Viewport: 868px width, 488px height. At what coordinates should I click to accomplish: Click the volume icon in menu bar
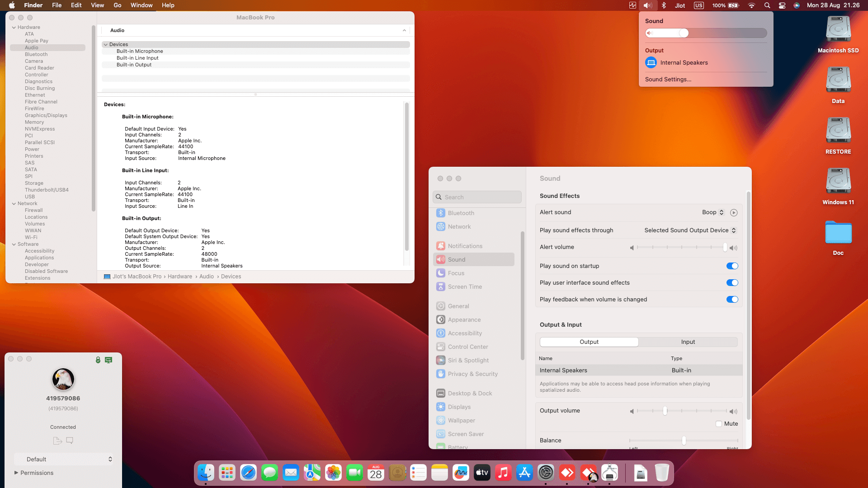[647, 5]
